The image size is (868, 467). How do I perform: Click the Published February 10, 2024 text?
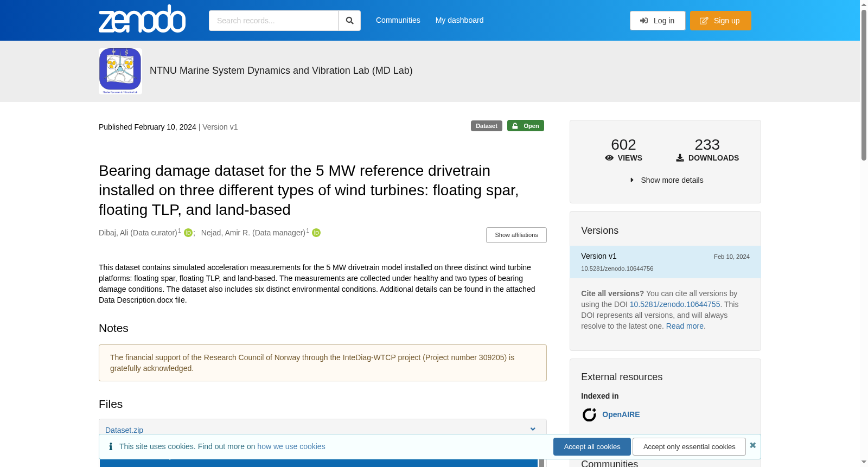[x=148, y=127]
